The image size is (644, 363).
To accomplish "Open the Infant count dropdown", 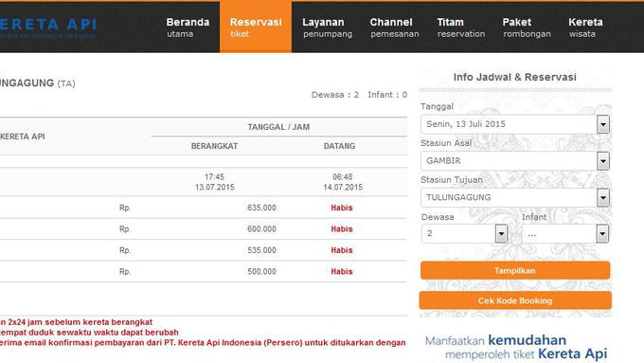I will [565, 233].
